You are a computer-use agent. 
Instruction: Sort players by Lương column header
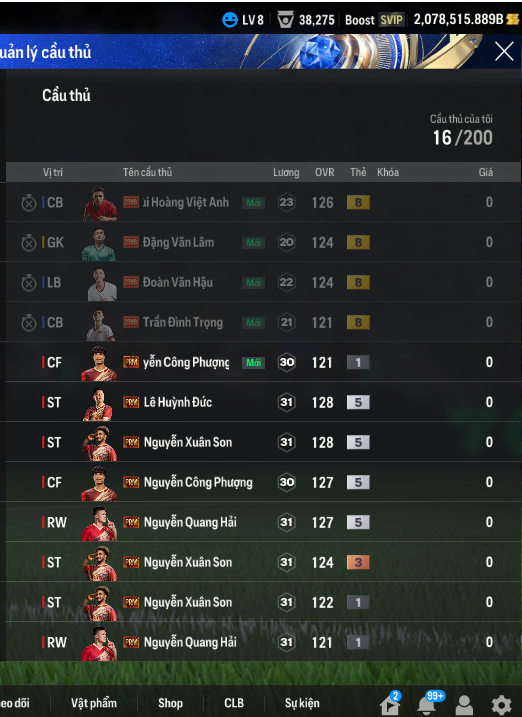(286, 172)
